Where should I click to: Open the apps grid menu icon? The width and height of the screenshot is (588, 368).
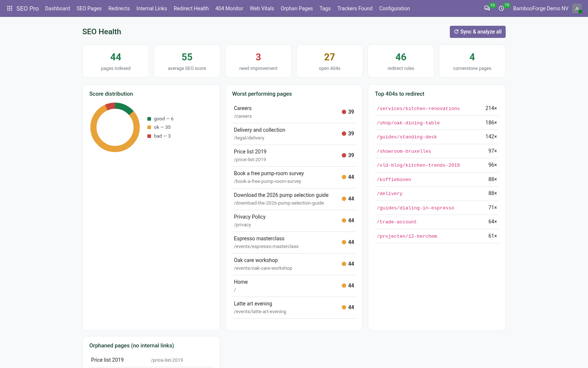coord(10,8)
